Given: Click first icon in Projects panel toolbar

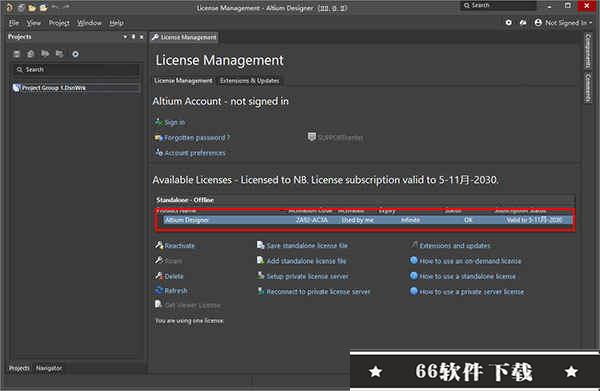Looking at the screenshot, I should pyautogui.click(x=16, y=54).
